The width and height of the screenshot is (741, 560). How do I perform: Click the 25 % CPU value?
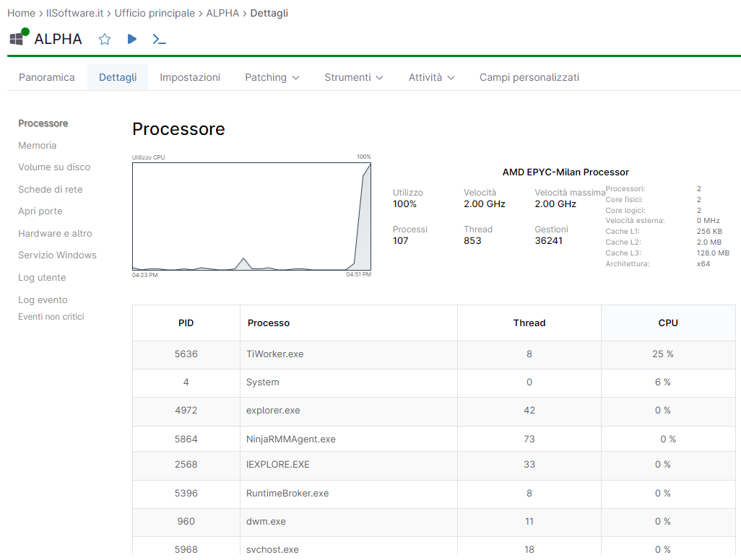click(662, 354)
